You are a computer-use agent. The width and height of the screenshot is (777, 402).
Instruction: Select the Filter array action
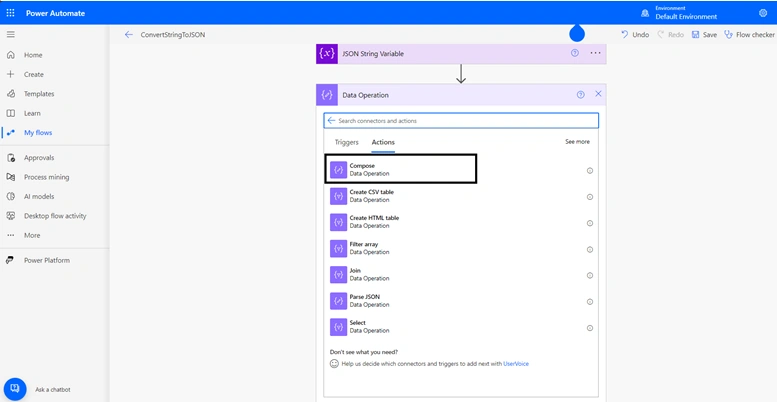click(x=461, y=248)
